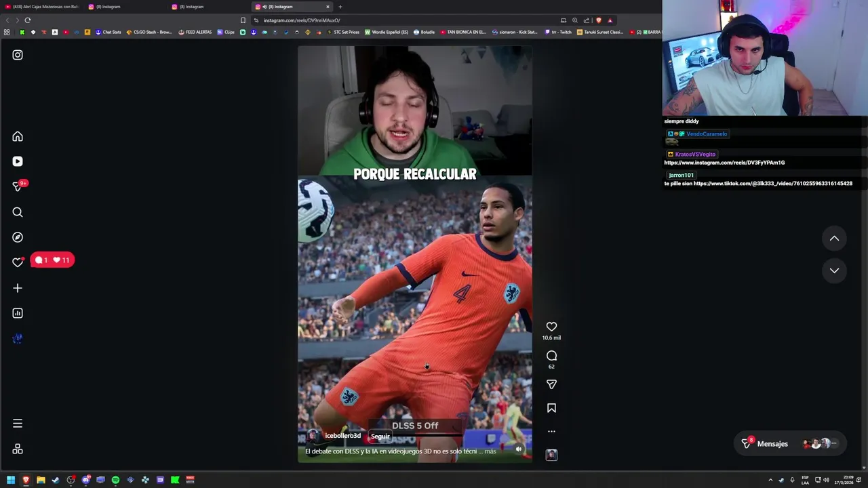Click the taskbar clock showing 20:09
This screenshot has width=868, height=488.
(x=844, y=480)
